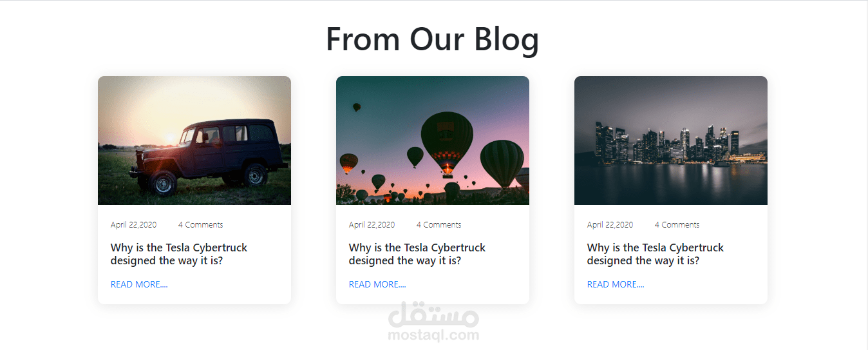868x350 pixels.
Task: Click 4 Comments in the middle card
Action: pyautogui.click(x=439, y=225)
